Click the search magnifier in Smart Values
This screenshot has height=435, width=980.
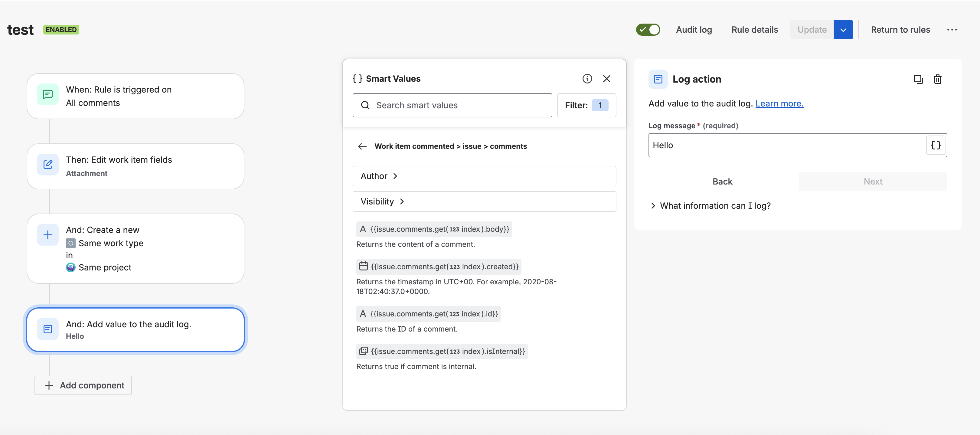pos(366,105)
